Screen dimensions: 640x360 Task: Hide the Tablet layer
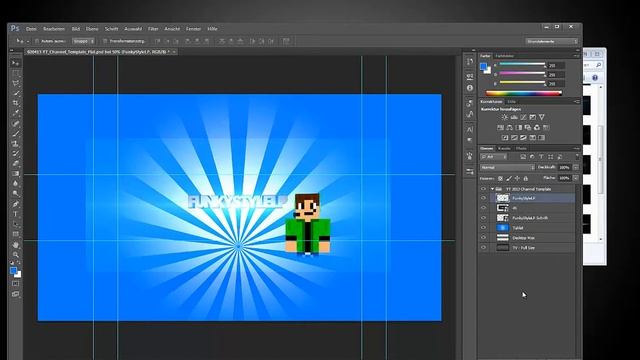(x=483, y=227)
